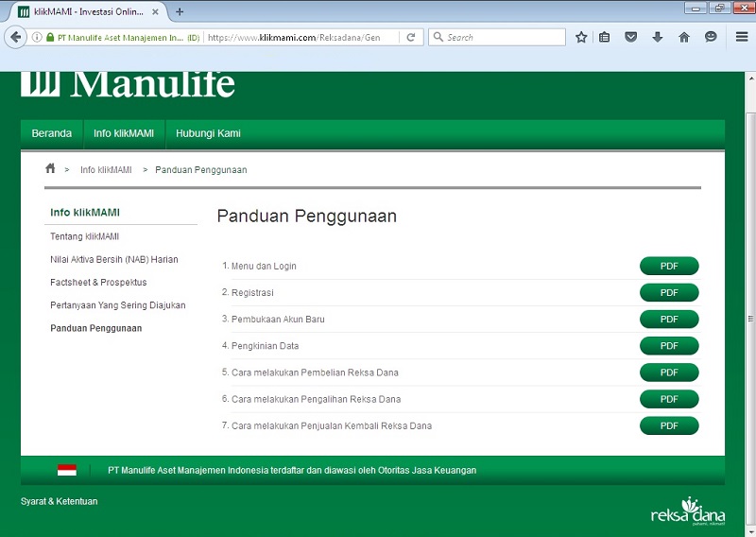Image resolution: width=756 pixels, height=537 pixels.
Task: Download PDF for Menu dan Login
Action: (669, 266)
